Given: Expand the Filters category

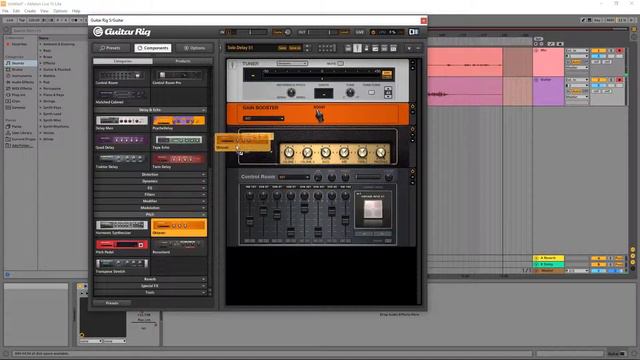Looking at the screenshot, I should pyautogui.click(x=150, y=195).
